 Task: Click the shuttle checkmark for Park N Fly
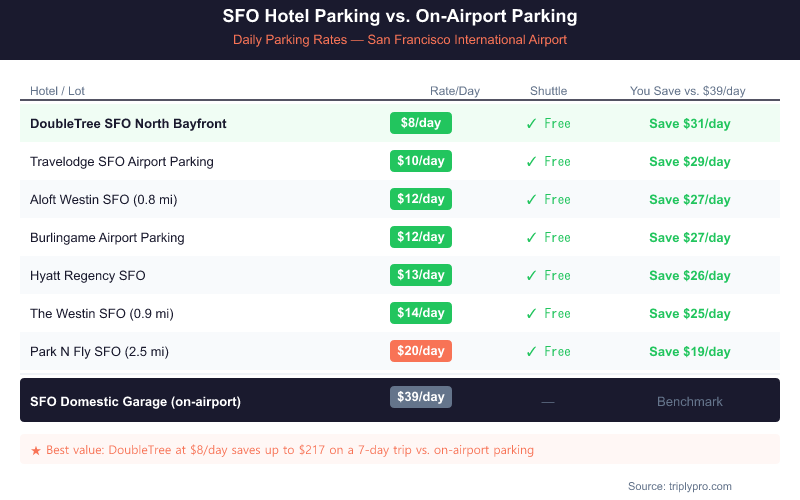532,352
